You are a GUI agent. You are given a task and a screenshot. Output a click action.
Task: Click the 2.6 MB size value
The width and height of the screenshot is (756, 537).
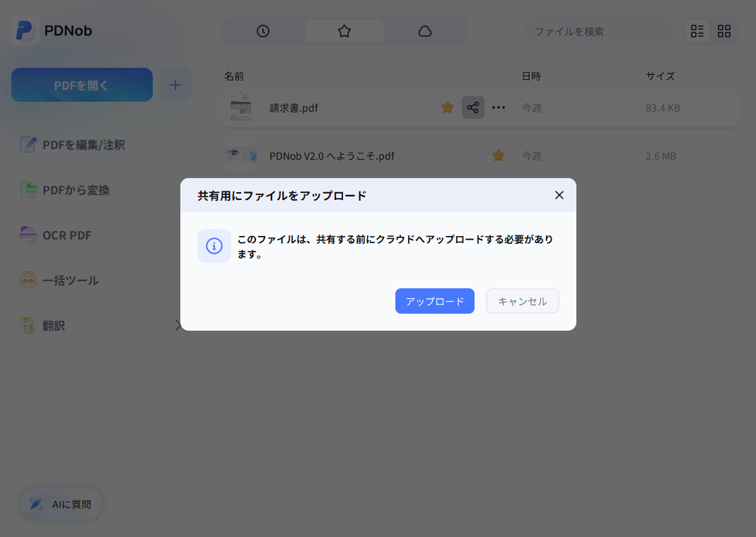[x=661, y=156]
